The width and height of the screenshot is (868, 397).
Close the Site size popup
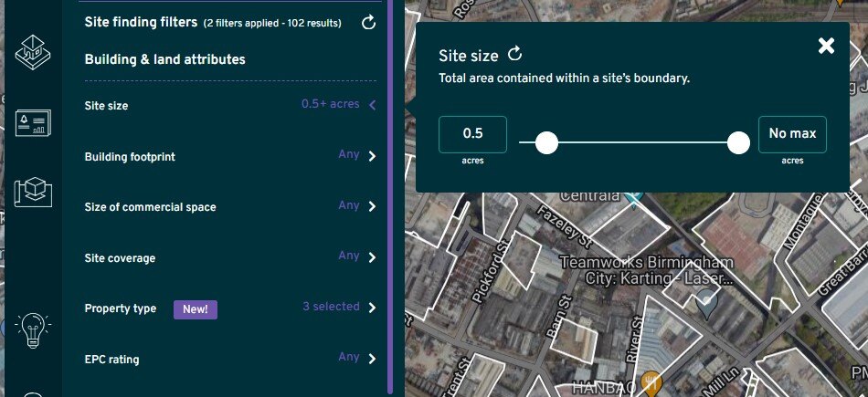[x=826, y=46]
